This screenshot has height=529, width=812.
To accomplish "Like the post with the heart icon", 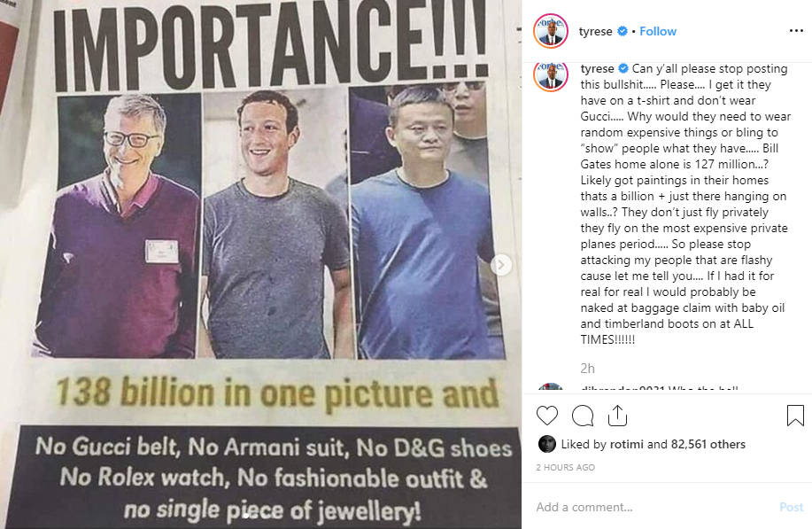I will click(x=547, y=416).
